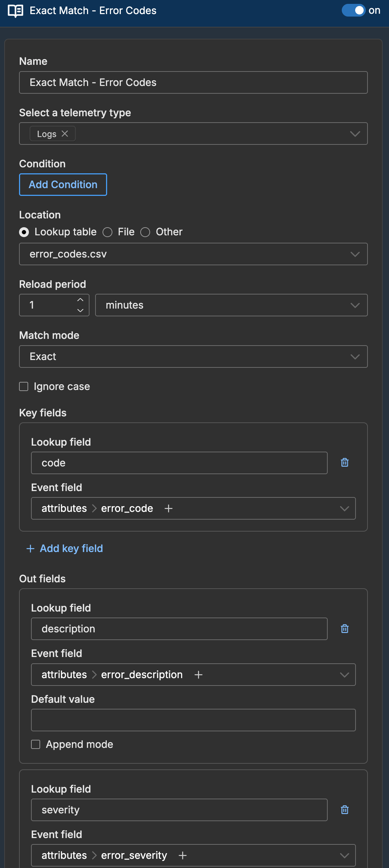The height and width of the screenshot is (868, 389).
Task: Expand the error_severity event field dropdown
Action: pyautogui.click(x=344, y=855)
